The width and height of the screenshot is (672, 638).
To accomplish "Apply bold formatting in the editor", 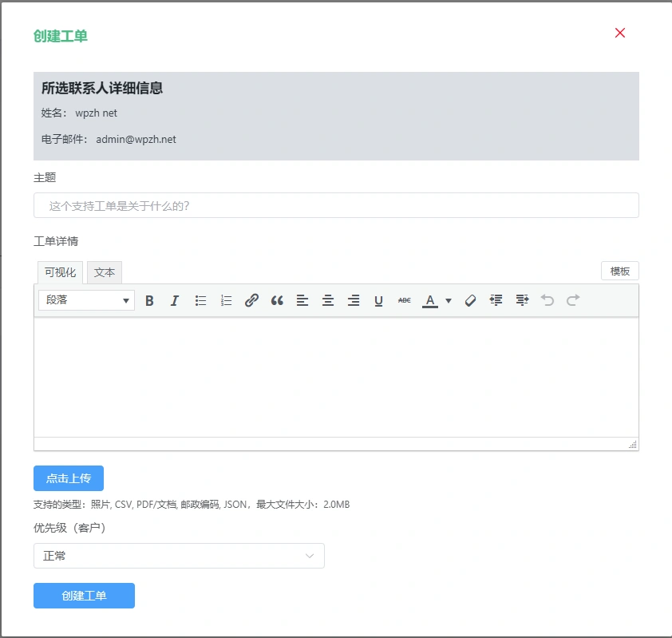I will pos(149,300).
